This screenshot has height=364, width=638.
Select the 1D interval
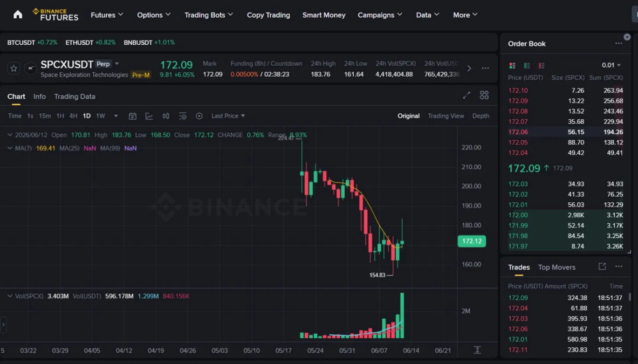click(87, 116)
